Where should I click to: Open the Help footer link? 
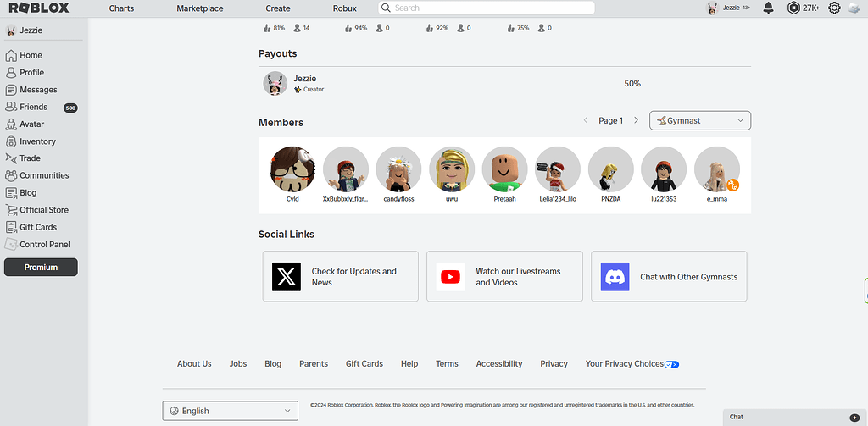point(409,363)
